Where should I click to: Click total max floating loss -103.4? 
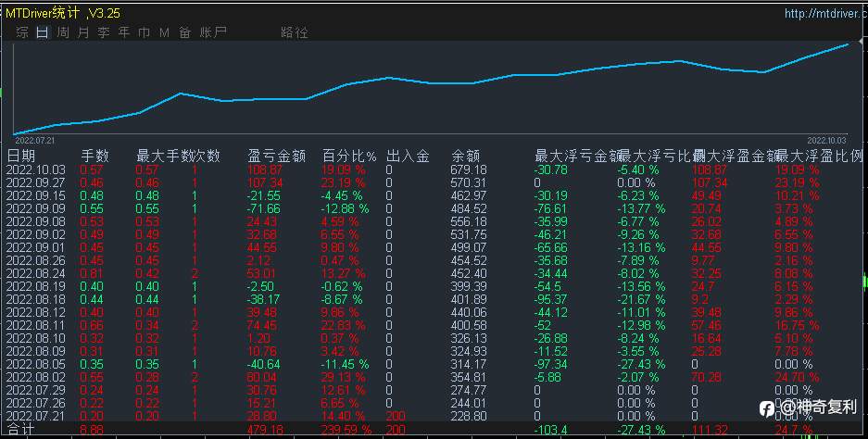551,430
